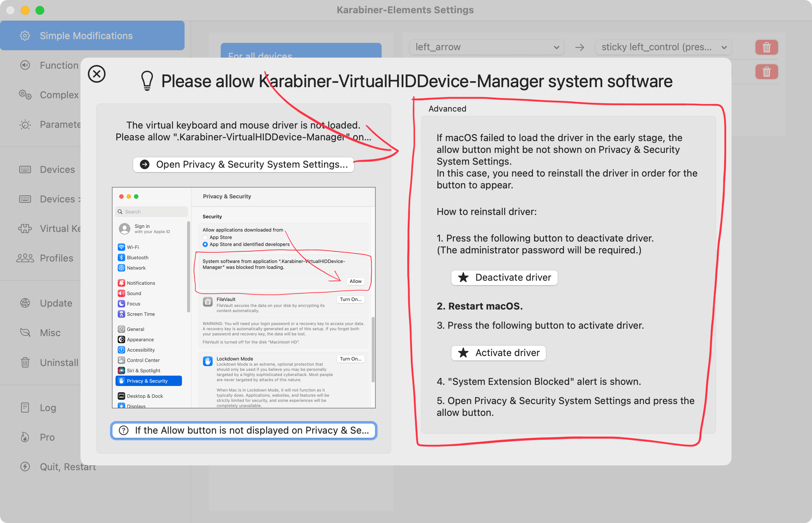
Task: Click the close dialog X button
Action: click(x=96, y=74)
